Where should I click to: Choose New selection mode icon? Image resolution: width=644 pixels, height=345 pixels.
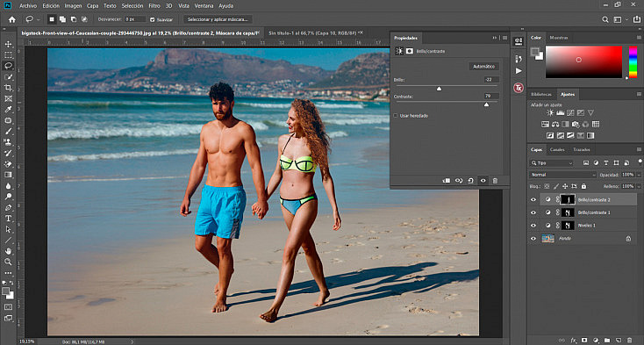[52, 19]
